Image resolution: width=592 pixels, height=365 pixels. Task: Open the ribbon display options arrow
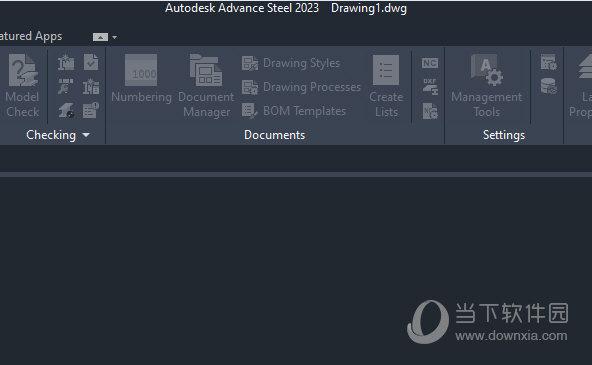pyautogui.click(x=114, y=37)
